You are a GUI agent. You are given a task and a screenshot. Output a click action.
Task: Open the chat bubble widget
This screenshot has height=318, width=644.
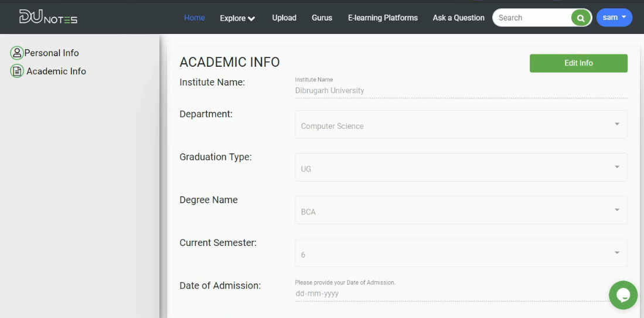[x=623, y=295]
